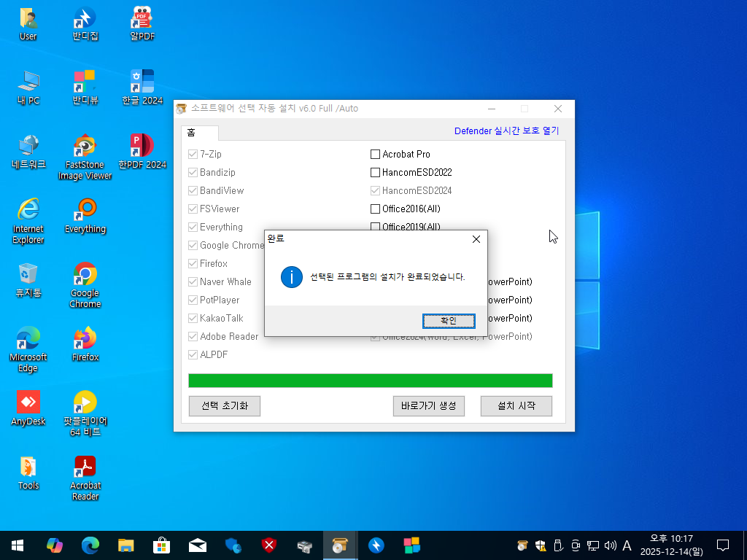
Task: Open the 휴지통 recycle bin icon
Action: 28,280
